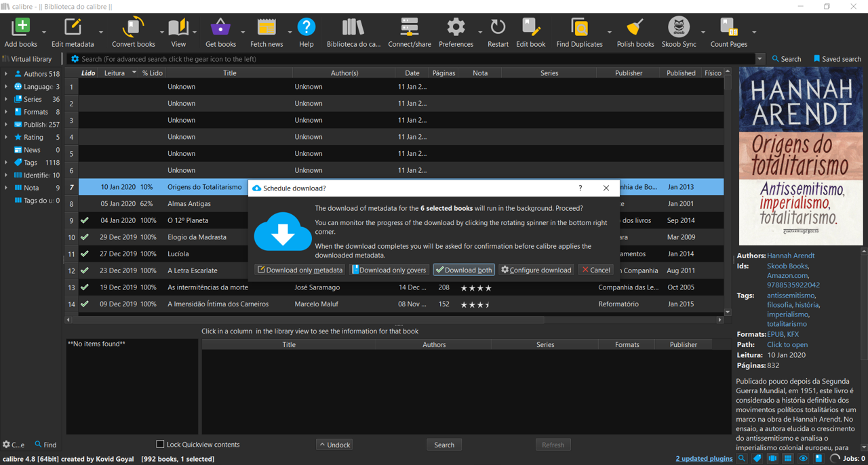Screen dimensions: 868x465
Task: Click the 2 updated plugins link
Action: (x=704, y=459)
